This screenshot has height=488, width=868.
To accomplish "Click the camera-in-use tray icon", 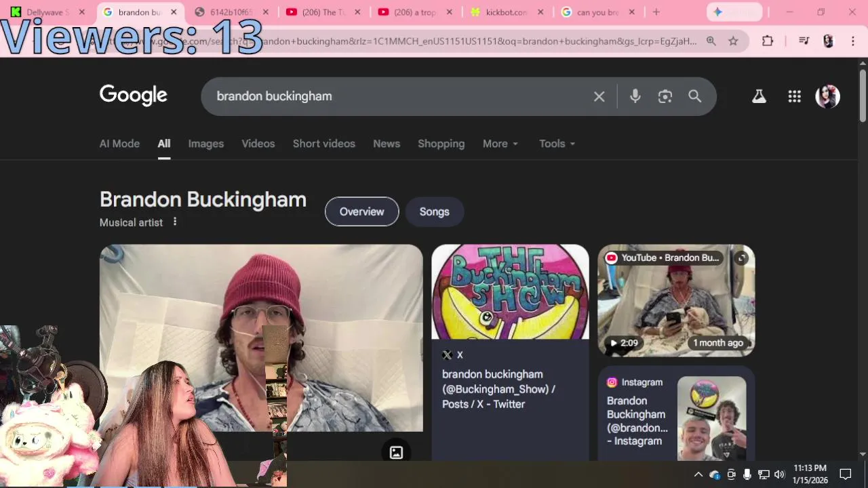I will 731,474.
